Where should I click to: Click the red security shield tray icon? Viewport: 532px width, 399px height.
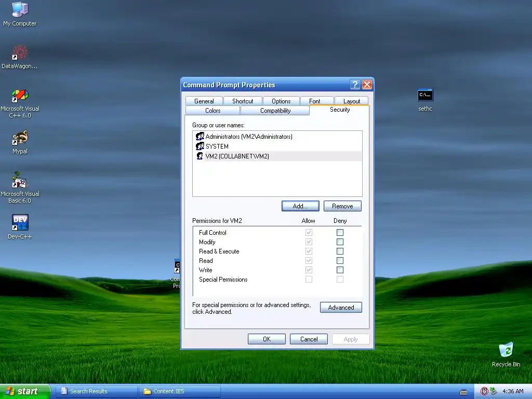484,391
